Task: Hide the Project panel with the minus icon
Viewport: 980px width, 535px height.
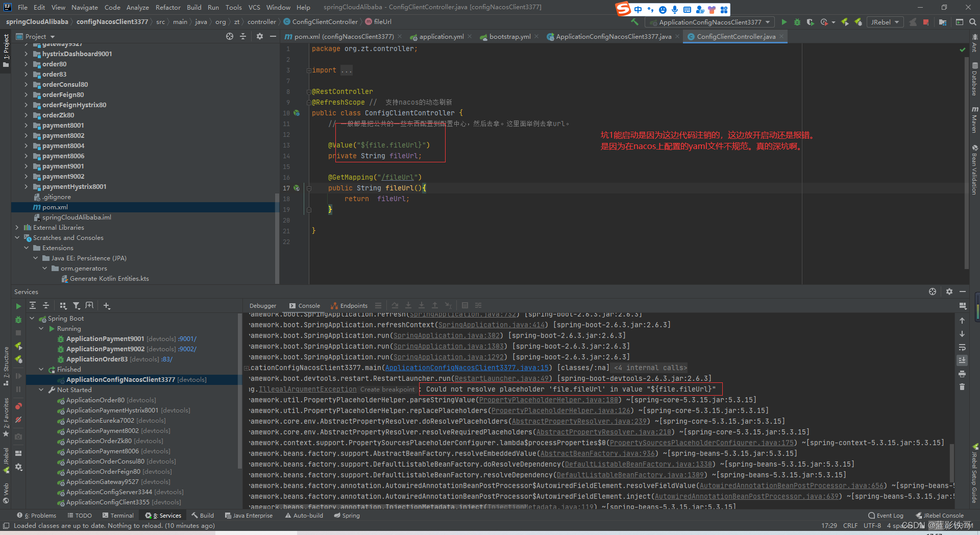Action: point(273,36)
